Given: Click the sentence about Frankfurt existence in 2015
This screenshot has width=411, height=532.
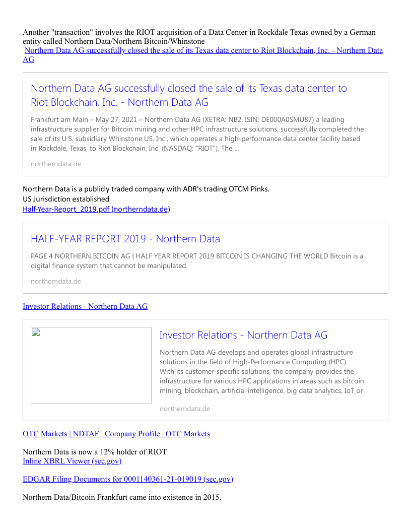Looking at the screenshot, I should pos(122,498).
